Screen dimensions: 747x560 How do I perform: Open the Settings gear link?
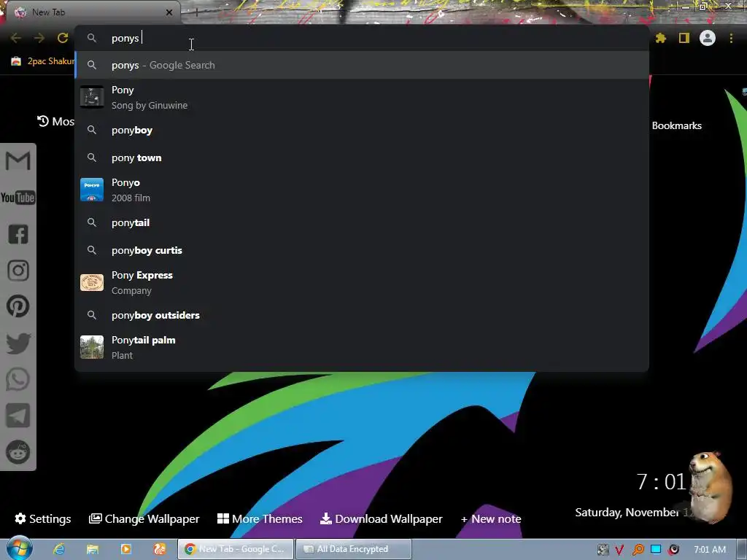43,518
